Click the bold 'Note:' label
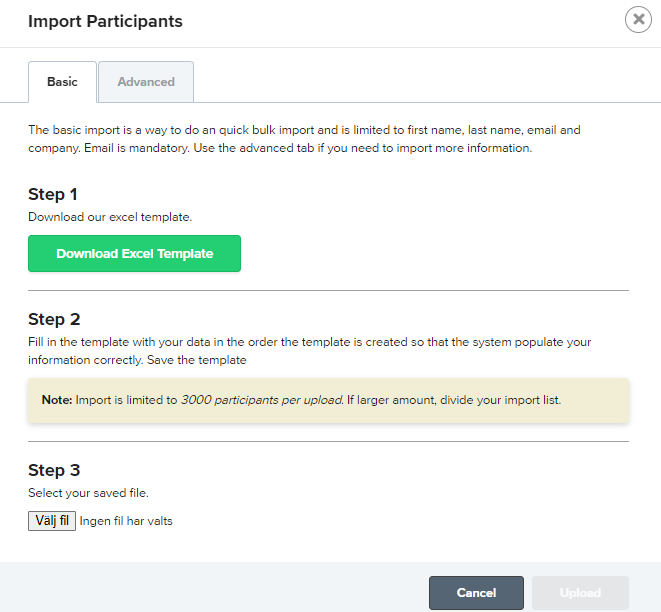661x612 pixels. (x=57, y=400)
